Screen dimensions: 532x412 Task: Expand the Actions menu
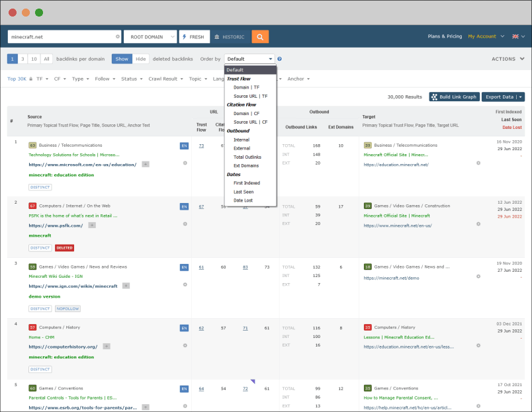point(508,59)
